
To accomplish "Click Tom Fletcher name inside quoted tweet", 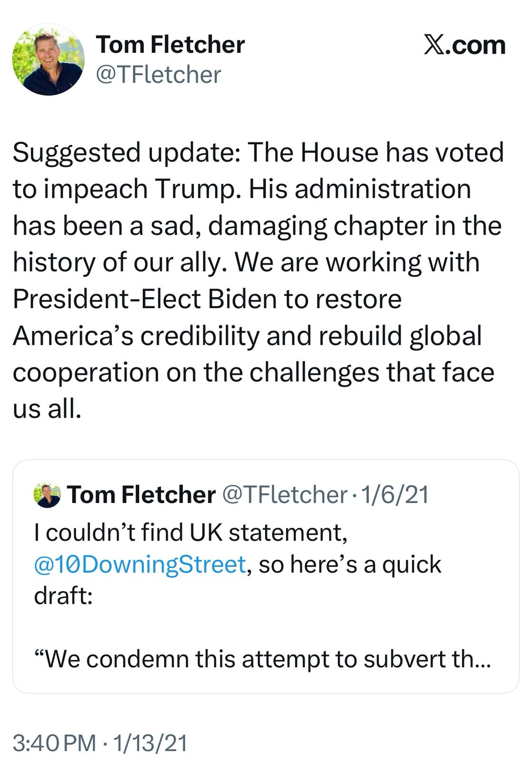I will point(141,495).
